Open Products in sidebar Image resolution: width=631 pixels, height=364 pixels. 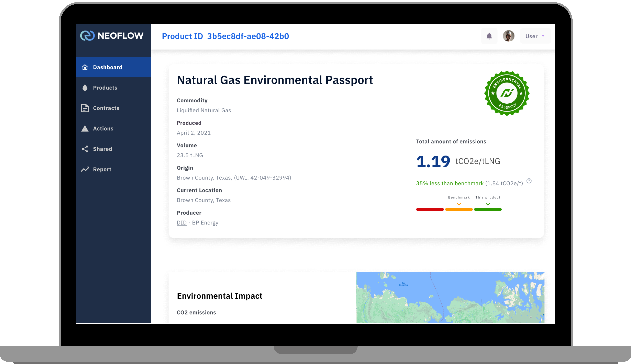(x=113, y=88)
